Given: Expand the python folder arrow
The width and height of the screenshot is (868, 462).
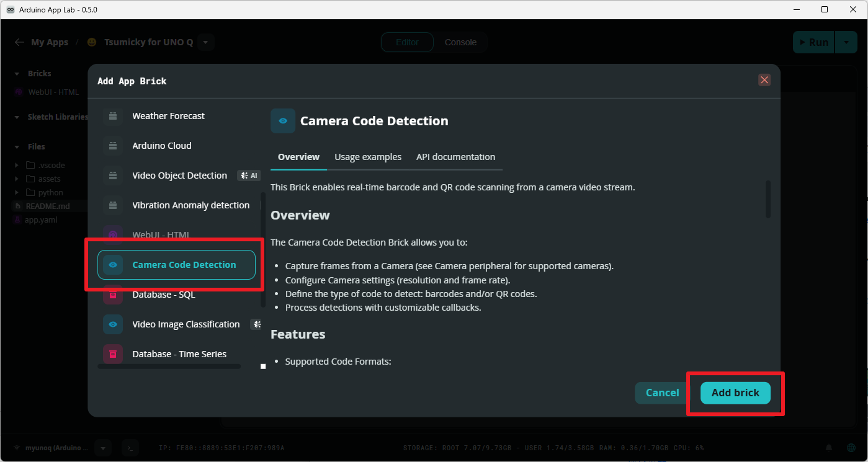Looking at the screenshot, I should [x=18, y=193].
